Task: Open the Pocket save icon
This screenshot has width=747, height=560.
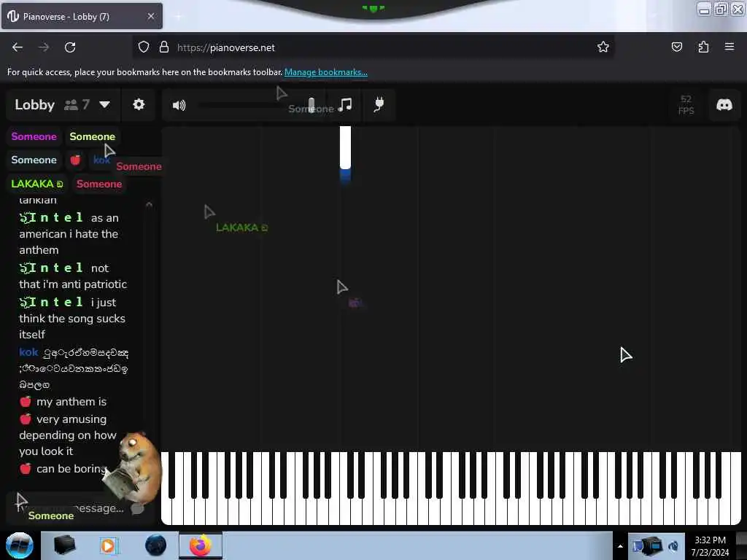Action: click(676, 47)
